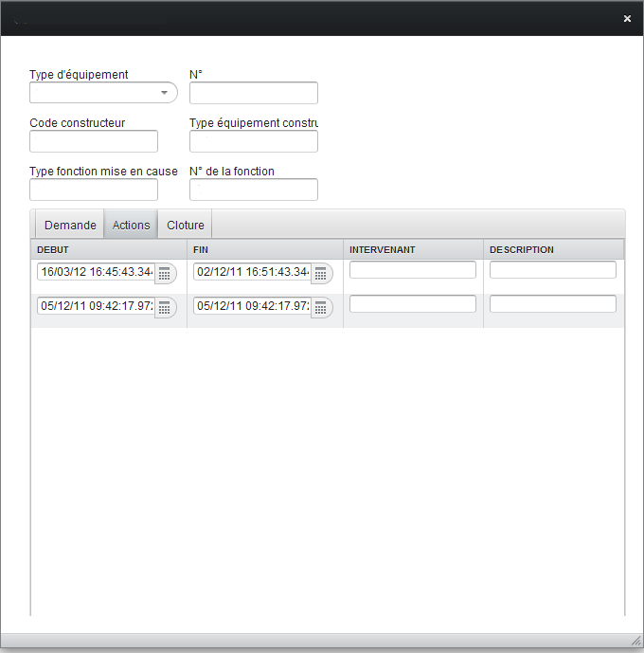Click the N° input field

(253, 93)
